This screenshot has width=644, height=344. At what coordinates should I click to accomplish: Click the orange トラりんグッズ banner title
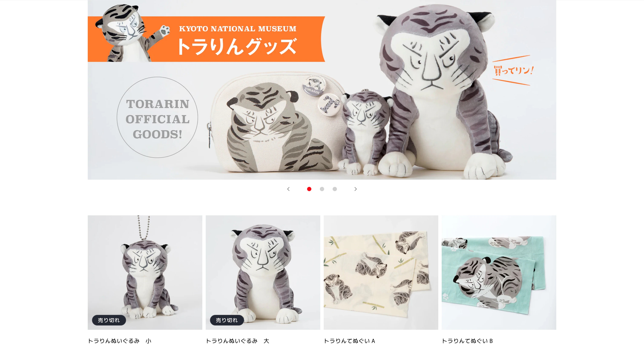237,46
